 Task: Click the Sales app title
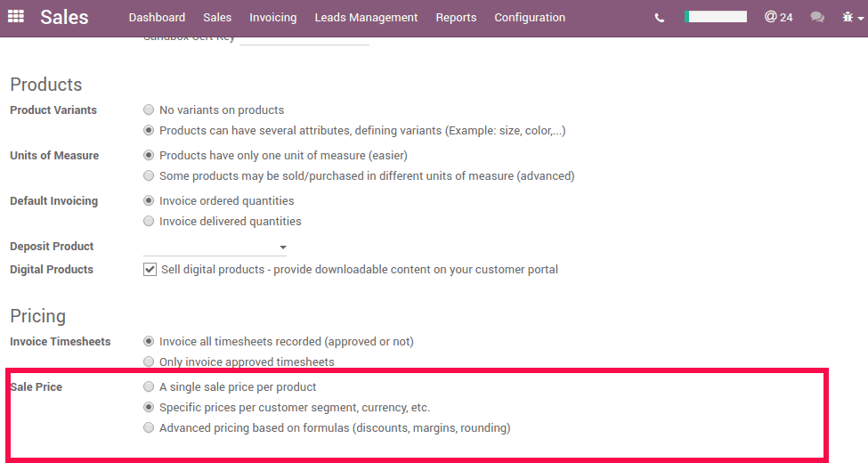[x=64, y=17]
